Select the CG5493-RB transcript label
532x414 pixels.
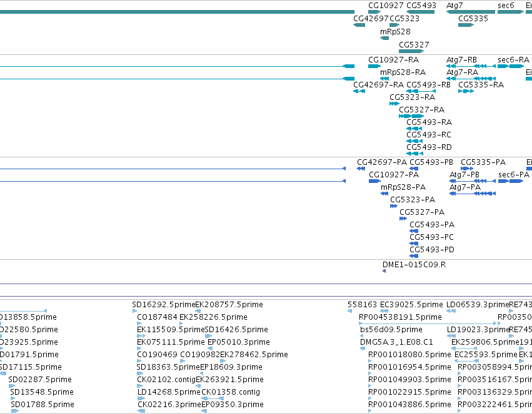pos(428,85)
